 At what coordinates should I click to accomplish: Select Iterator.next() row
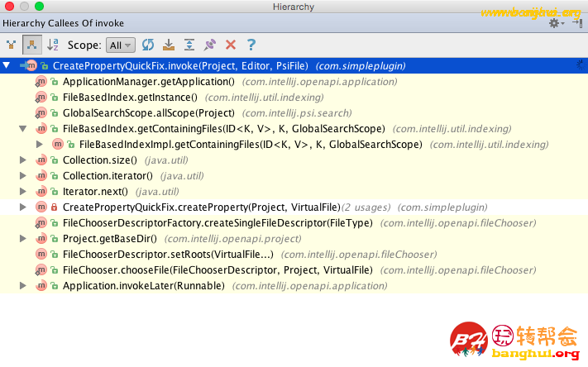(294, 192)
